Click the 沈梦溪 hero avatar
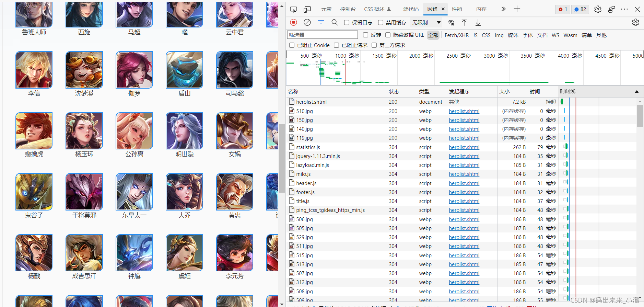 (84, 70)
